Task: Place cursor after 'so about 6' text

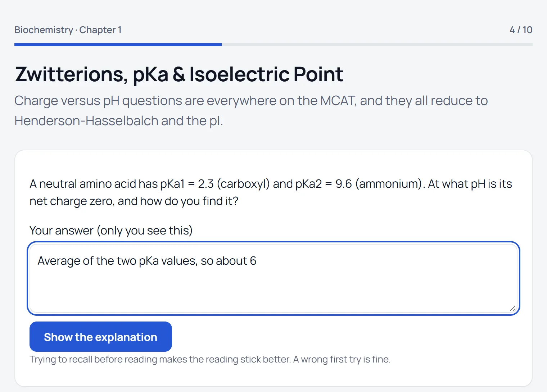Action: pyautogui.click(x=257, y=261)
